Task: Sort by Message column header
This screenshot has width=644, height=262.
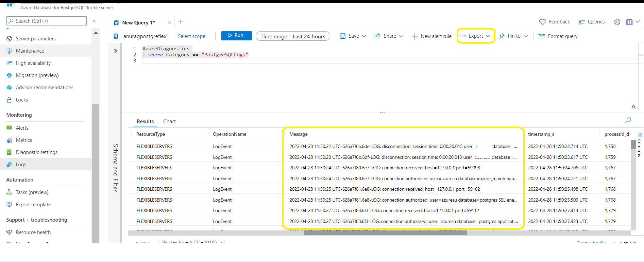Action: click(299, 134)
